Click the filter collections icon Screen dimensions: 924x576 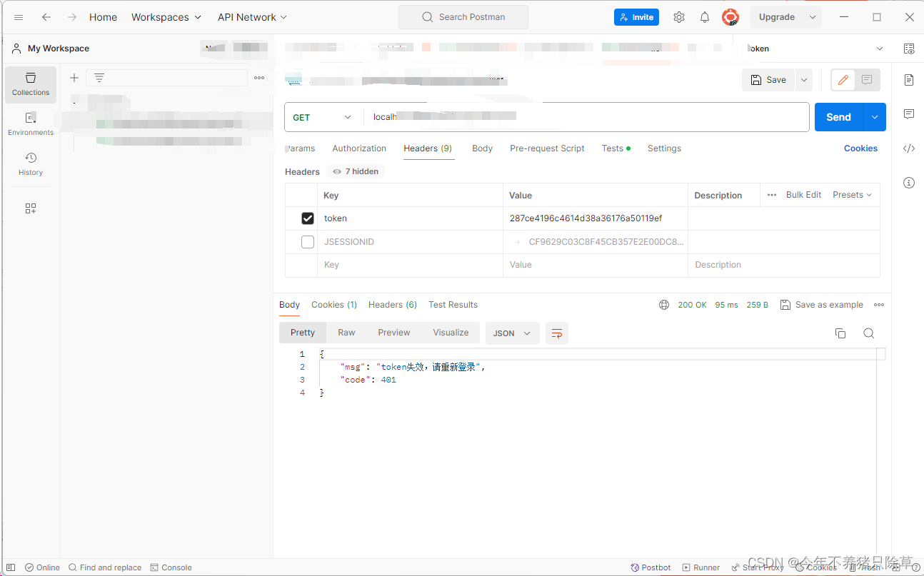(99, 78)
